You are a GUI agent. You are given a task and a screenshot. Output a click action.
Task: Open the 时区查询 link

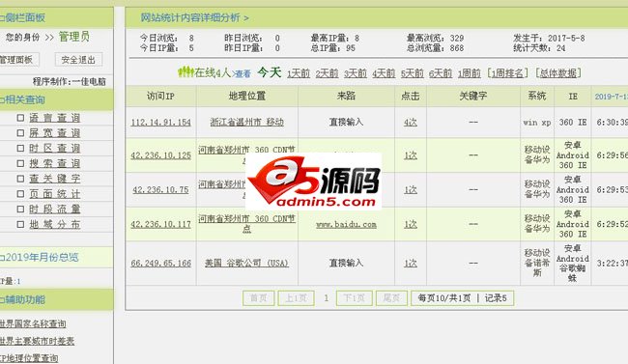pyautogui.click(x=55, y=148)
